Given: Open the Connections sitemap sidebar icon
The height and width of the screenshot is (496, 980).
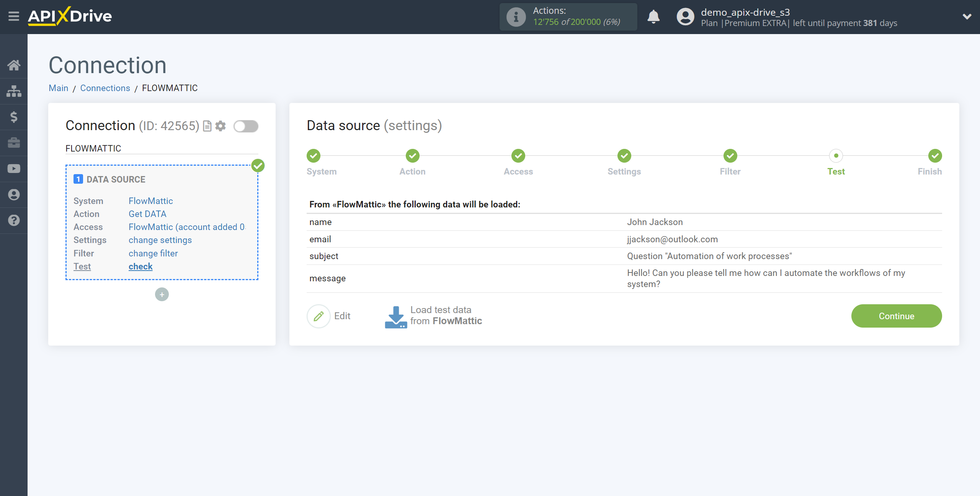Looking at the screenshot, I should click(14, 91).
